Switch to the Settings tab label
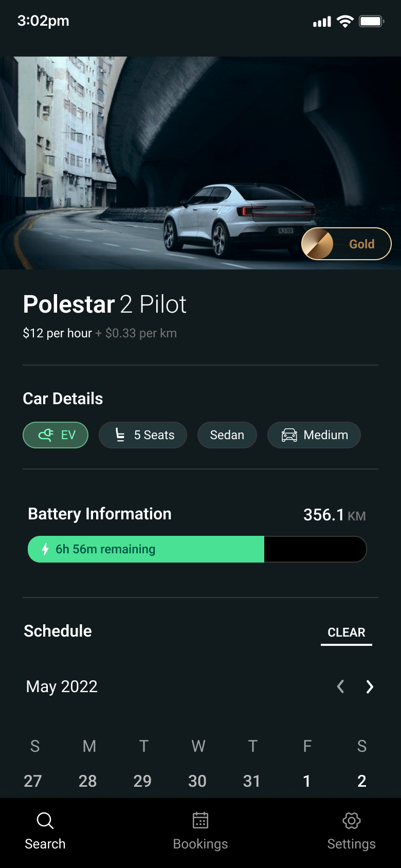This screenshot has height=868, width=401. tap(352, 844)
